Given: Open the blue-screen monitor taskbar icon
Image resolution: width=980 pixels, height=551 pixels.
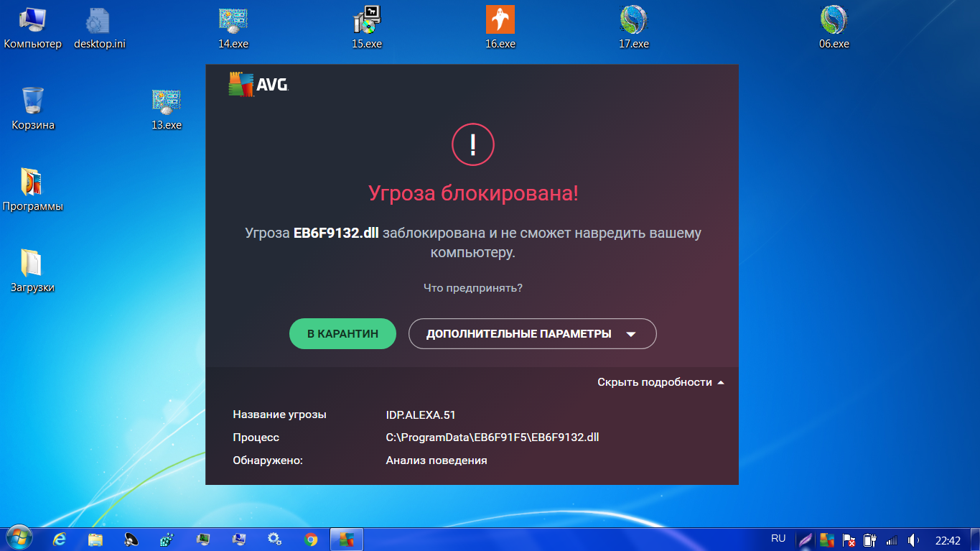Looking at the screenshot, I should (239, 539).
